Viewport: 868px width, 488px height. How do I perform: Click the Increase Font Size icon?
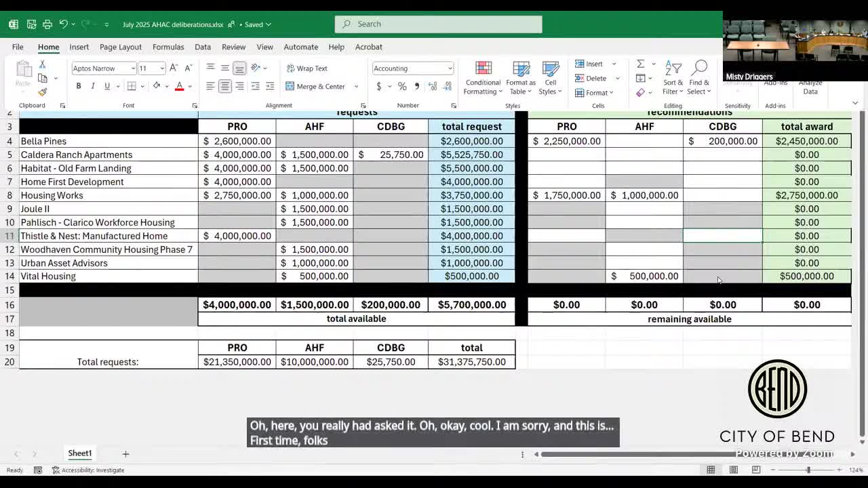point(174,68)
